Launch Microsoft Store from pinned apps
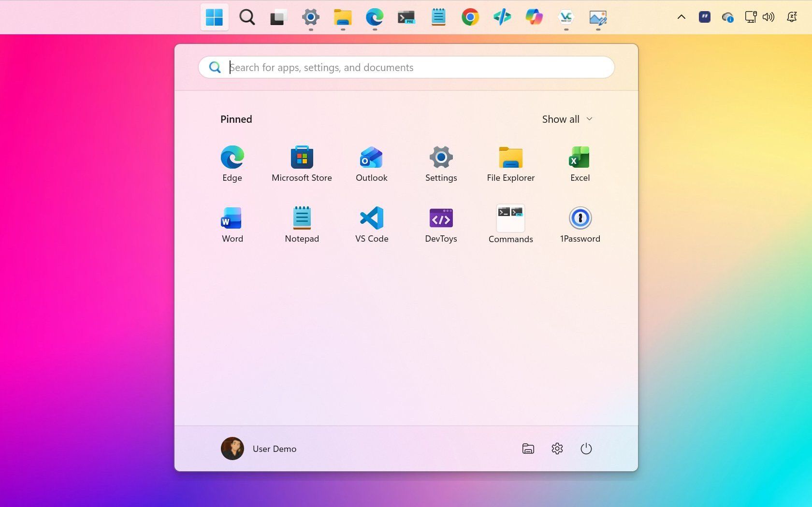This screenshot has width=812, height=507. click(302, 164)
